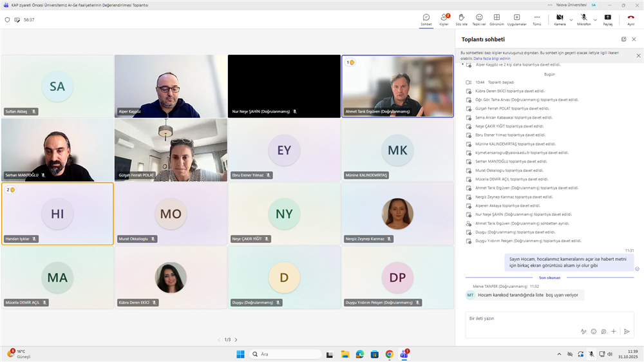Open the Uygulamalar apps button
The width and height of the screenshot is (644, 362).
pyautogui.click(x=516, y=19)
